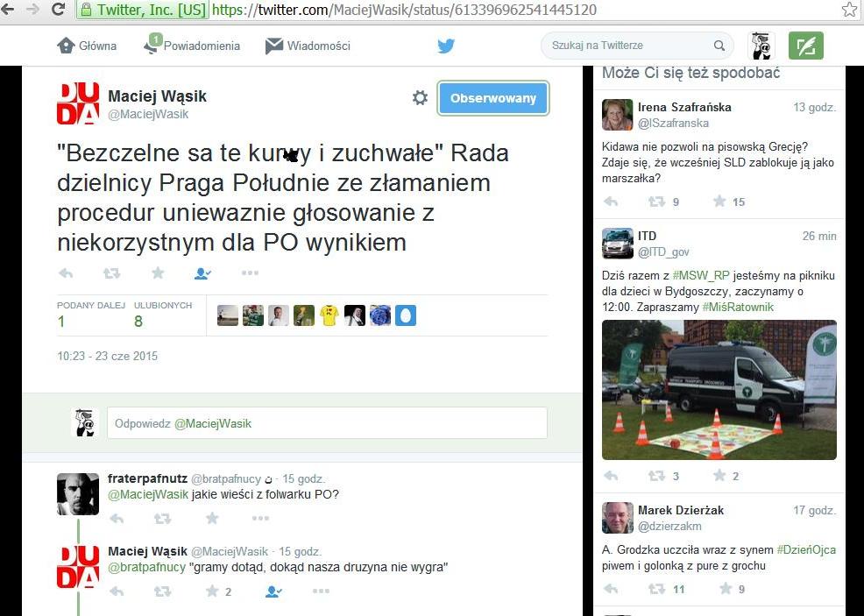Image resolution: width=864 pixels, height=616 pixels.
Task: Click Irena Szafrańska avatar
Action: coord(617,115)
